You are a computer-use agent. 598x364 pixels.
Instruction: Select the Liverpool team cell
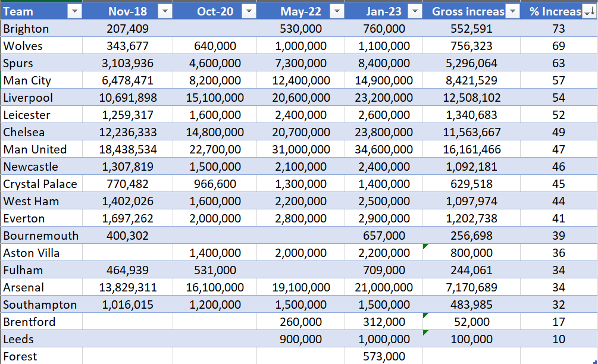click(42, 98)
